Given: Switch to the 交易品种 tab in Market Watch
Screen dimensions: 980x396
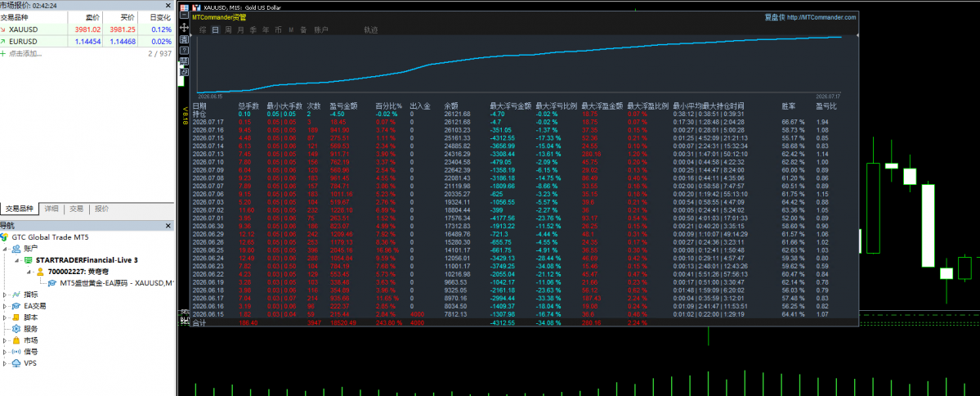Looking at the screenshot, I should point(19,209).
